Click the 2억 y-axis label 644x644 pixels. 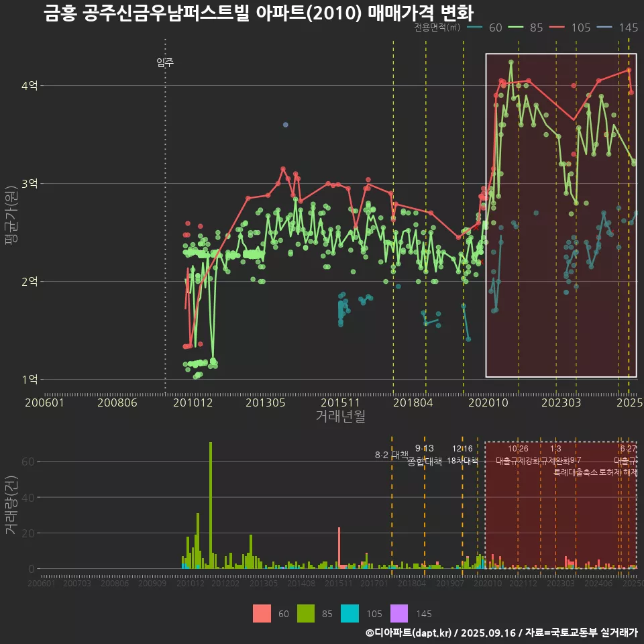pos(30,281)
